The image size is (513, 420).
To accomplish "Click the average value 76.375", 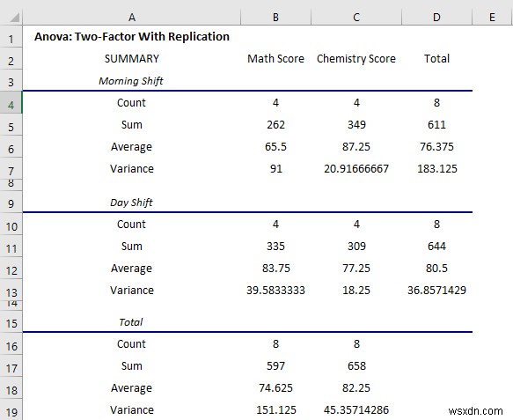I will (x=436, y=147).
